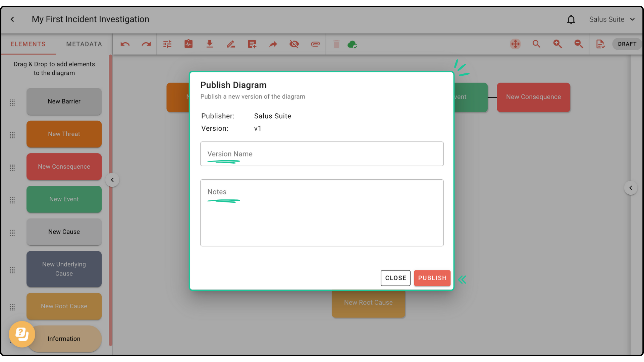Click the download icon in toolbar
This screenshot has height=362, width=644.
pyautogui.click(x=210, y=44)
